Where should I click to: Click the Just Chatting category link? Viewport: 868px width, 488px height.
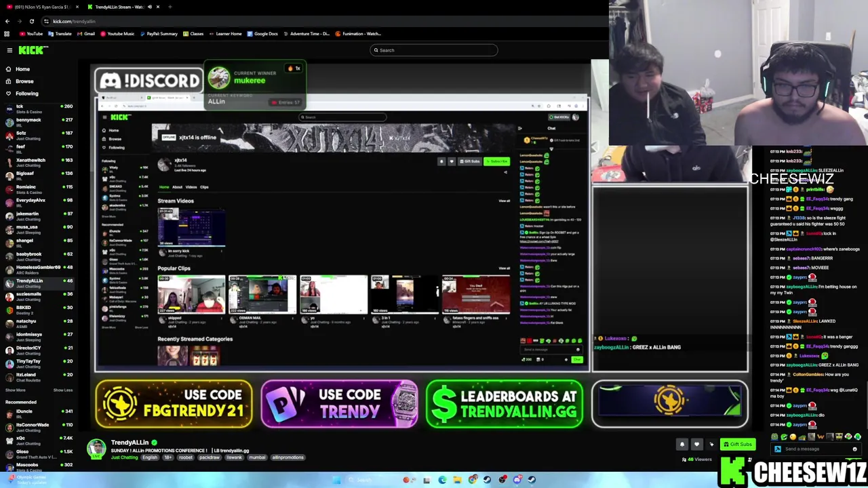124,457
